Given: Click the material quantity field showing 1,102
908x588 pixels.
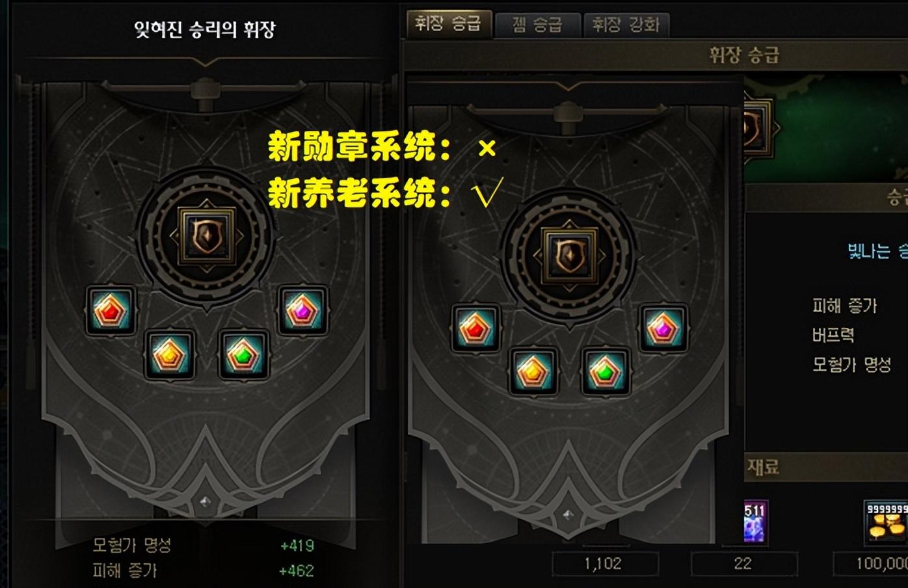Looking at the screenshot, I should [x=605, y=563].
